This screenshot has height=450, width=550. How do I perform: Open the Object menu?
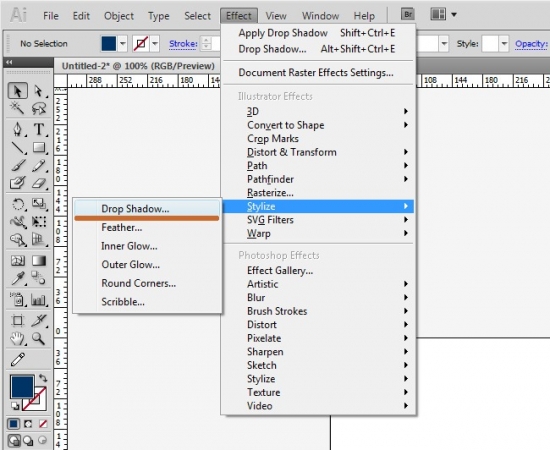click(119, 16)
